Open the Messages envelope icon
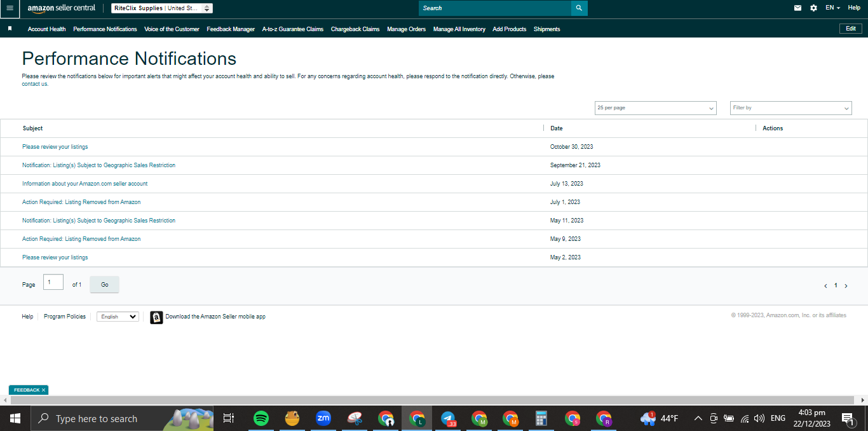The width and height of the screenshot is (868, 431). point(797,8)
